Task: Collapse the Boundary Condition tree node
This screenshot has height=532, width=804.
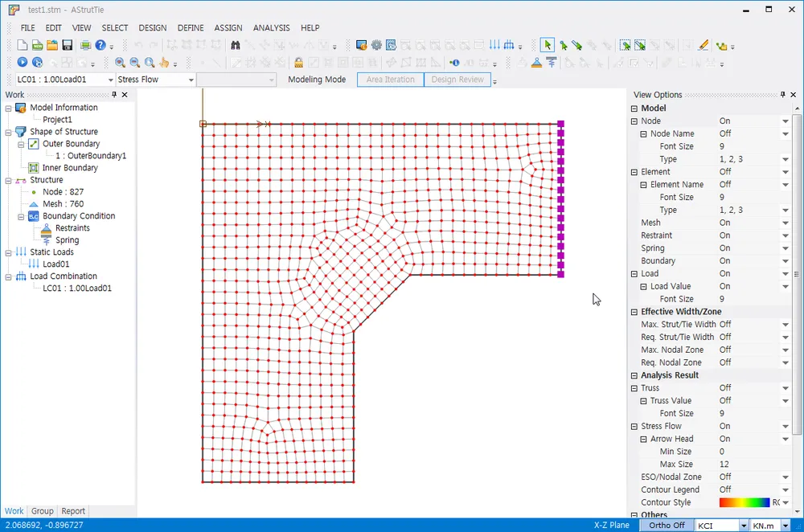Action: point(21,216)
